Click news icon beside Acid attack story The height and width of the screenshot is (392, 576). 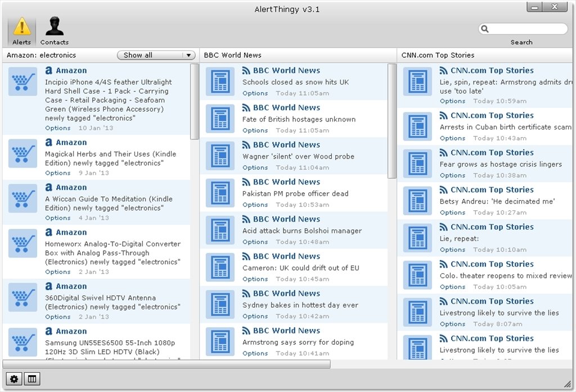tap(220, 229)
